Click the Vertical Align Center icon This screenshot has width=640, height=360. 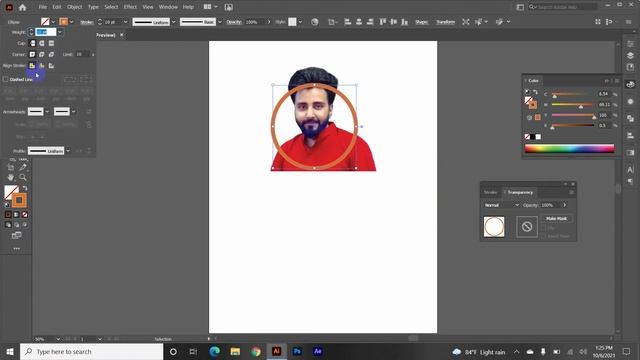pos(393,22)
